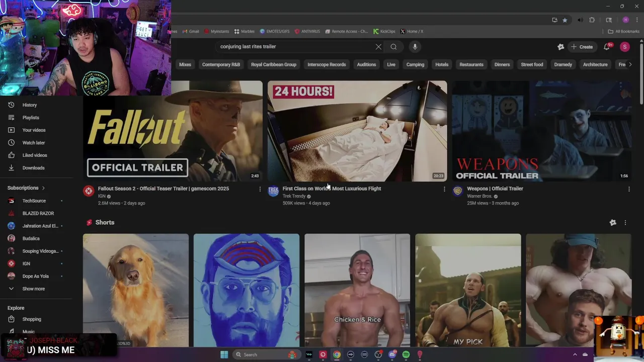Select the Hotels filter chip
The width and height of the screenshot is (644, 362).
pyautogui.click(x=442, y=64)
